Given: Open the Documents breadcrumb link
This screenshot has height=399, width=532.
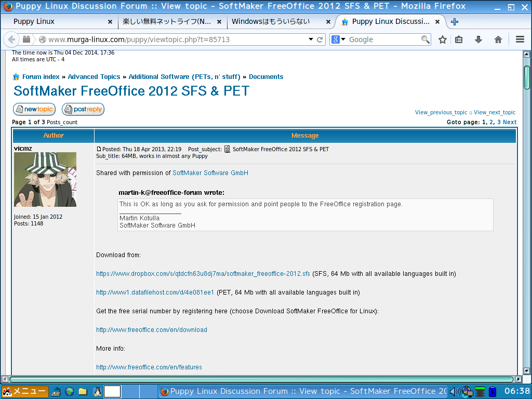Looking at the screenshot, I should point(266,77).
